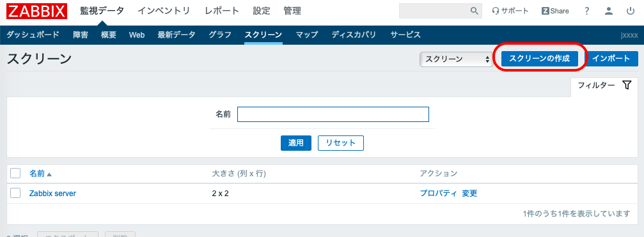Screen dimensions: 644x237
Task: Click the power logout icon
Action: click(x=631, y=11)
